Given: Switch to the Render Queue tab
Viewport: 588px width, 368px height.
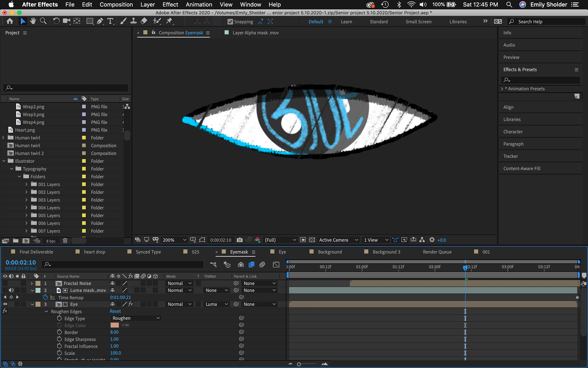Looking at the screenshot, I should point(437,252).
